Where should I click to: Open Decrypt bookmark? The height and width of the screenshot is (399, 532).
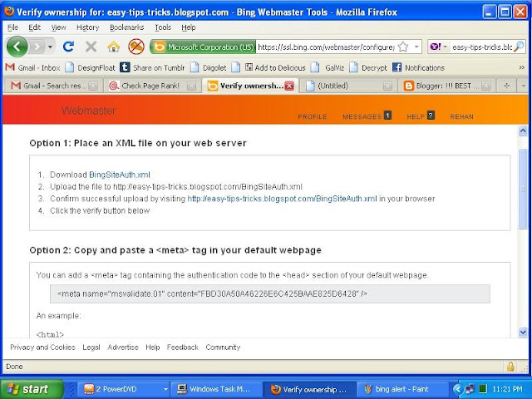pyautogui.click(x=368, y=67)
